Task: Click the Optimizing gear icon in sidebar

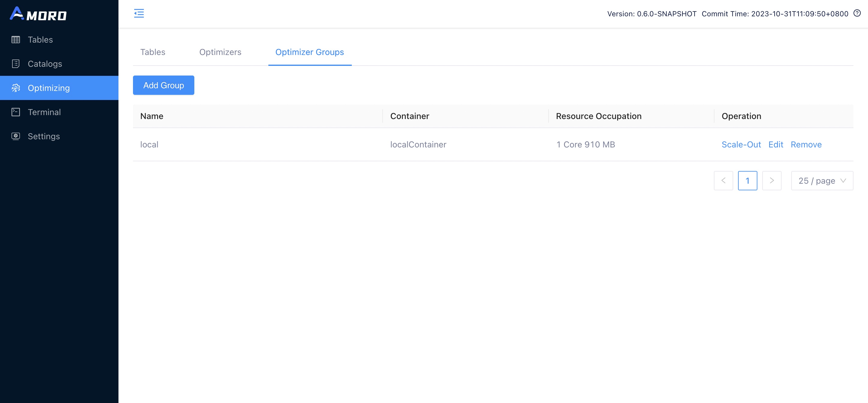Action: 15,88
